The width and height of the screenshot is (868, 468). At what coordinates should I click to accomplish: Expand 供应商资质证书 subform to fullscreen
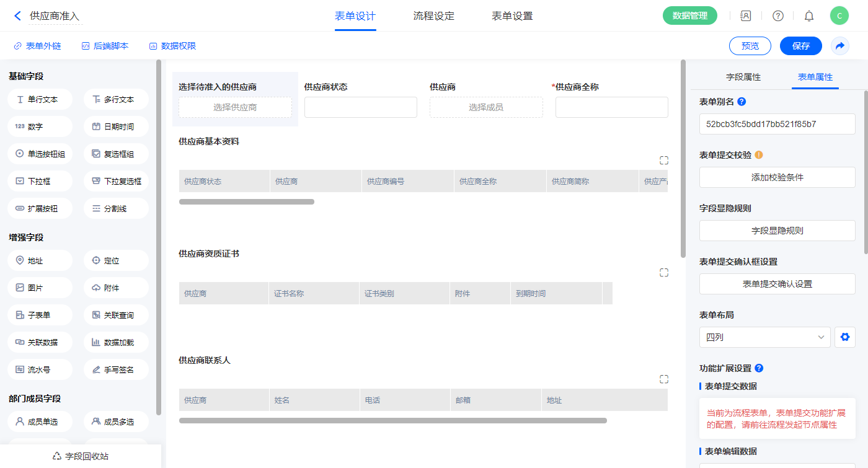click(x=664, y=273)
